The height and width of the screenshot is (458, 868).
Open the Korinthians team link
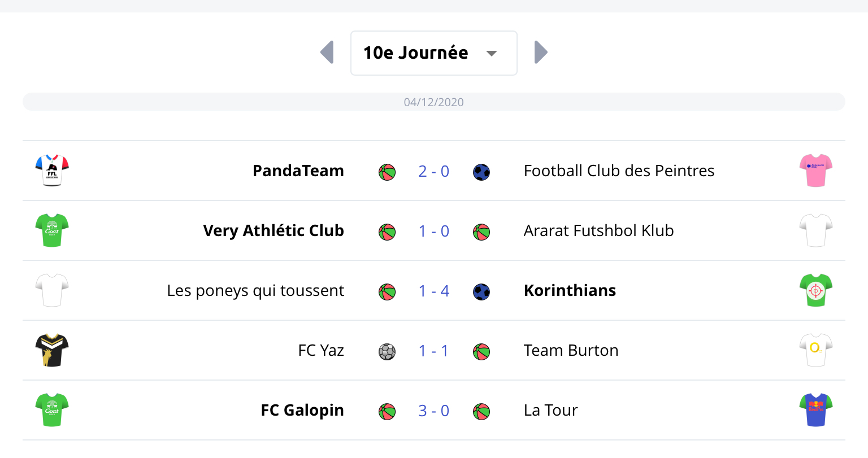570,290
